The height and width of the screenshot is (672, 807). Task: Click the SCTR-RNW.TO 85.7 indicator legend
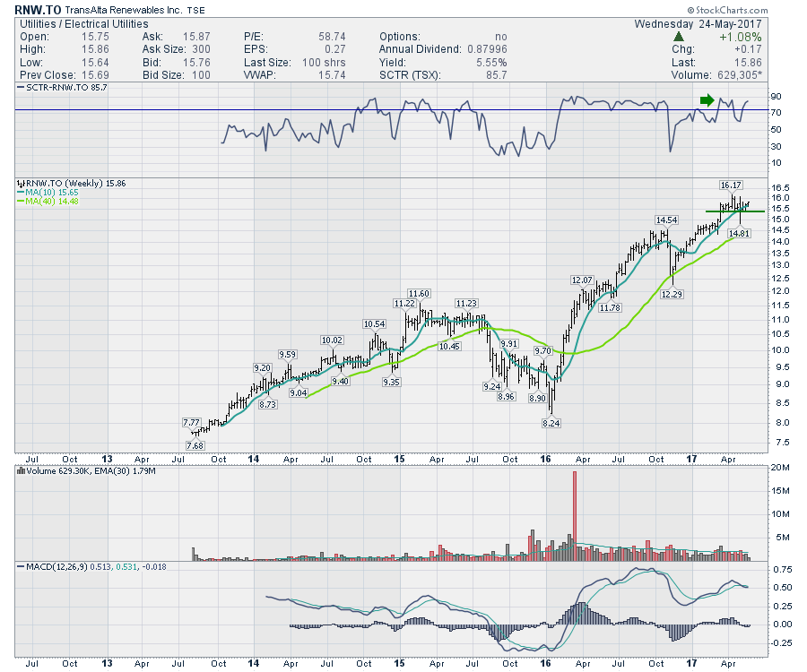[62, 88]
